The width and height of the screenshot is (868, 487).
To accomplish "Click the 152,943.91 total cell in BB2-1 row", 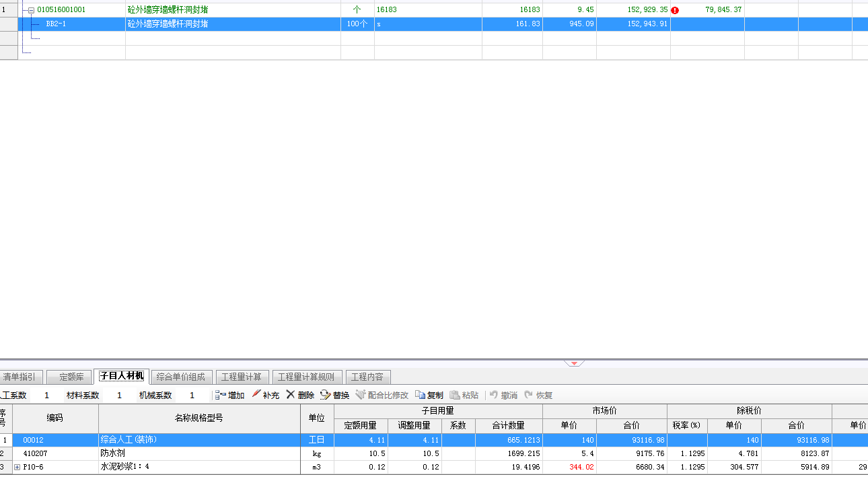I will tap(633, 24).
